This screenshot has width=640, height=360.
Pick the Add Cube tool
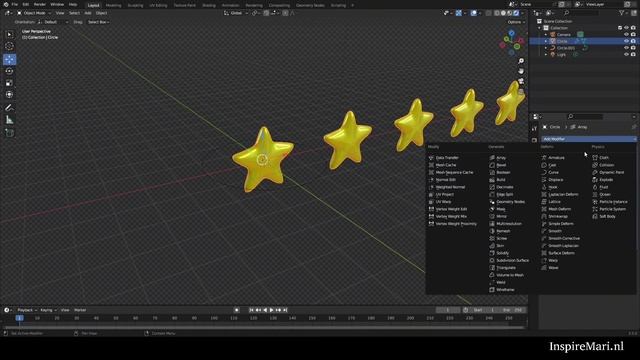click(x=9, y=133)
